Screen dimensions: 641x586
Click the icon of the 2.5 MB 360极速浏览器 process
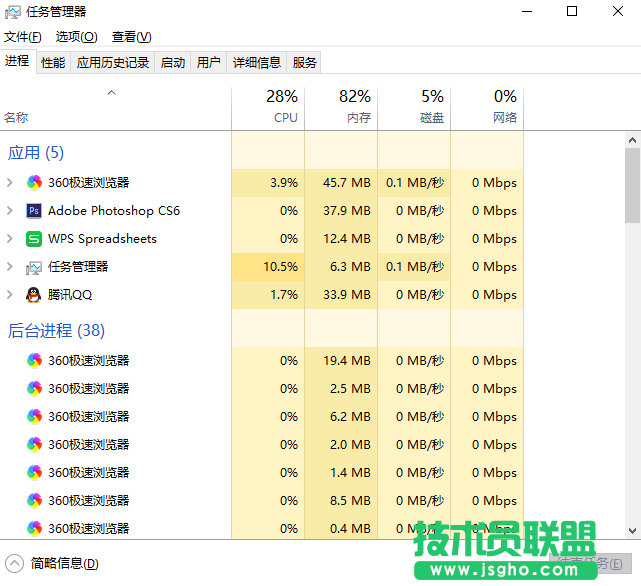click(34, 388)
